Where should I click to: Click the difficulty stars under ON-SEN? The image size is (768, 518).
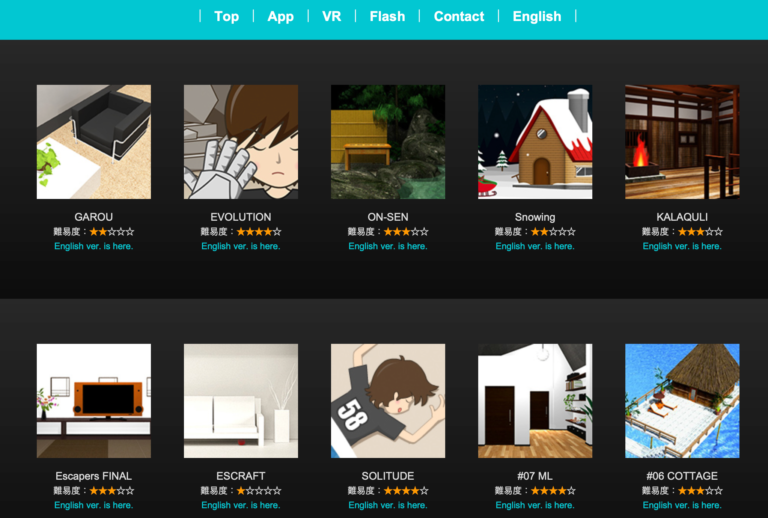406,232
